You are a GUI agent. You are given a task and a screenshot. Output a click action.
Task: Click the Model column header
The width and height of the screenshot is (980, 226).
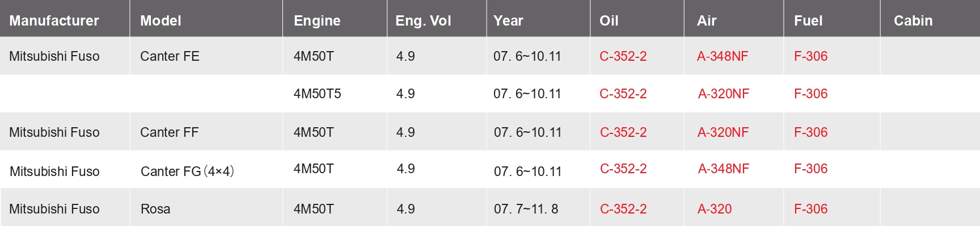pyautogui.click(x=160, y=21)
